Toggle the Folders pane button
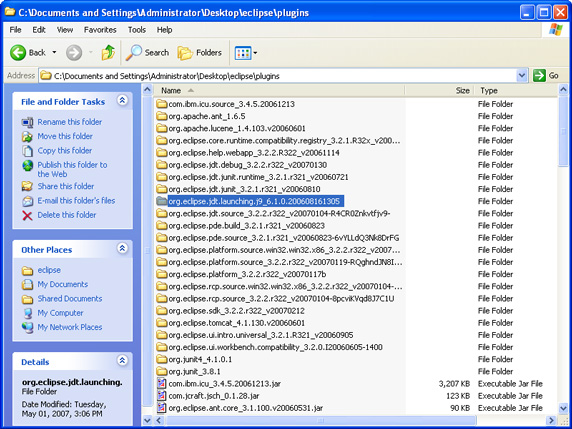The height and width of the screenshot is (429, 572). click(200, 53)
